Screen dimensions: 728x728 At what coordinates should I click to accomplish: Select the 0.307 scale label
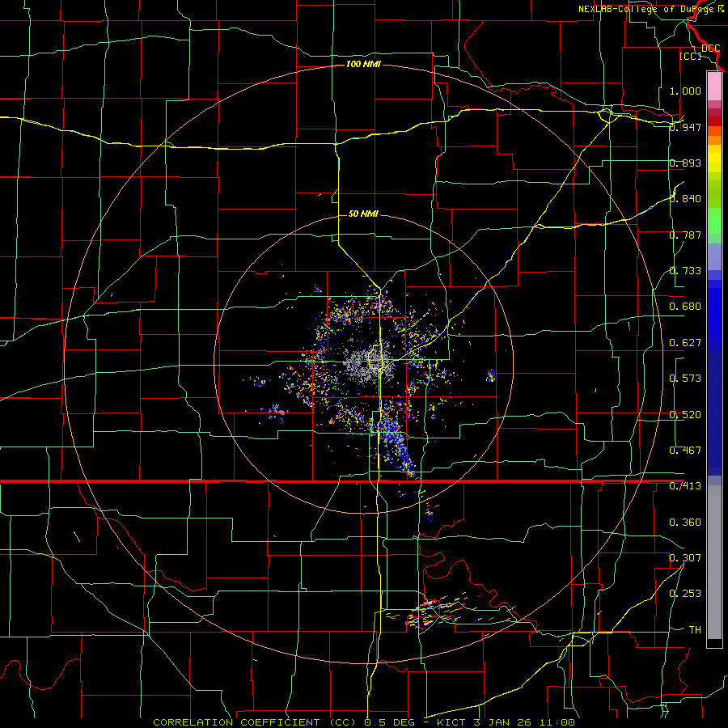[685, 558]
